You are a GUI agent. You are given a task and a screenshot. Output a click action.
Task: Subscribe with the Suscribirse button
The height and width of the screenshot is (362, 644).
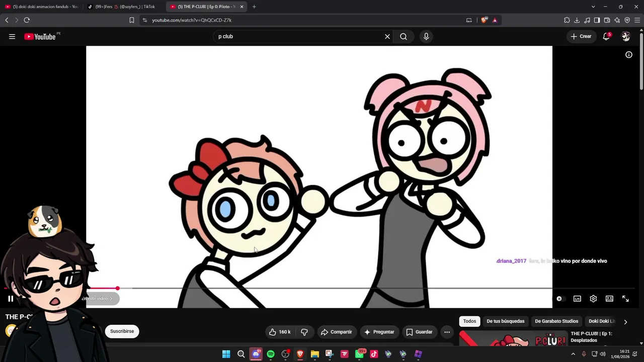[122, 331]
